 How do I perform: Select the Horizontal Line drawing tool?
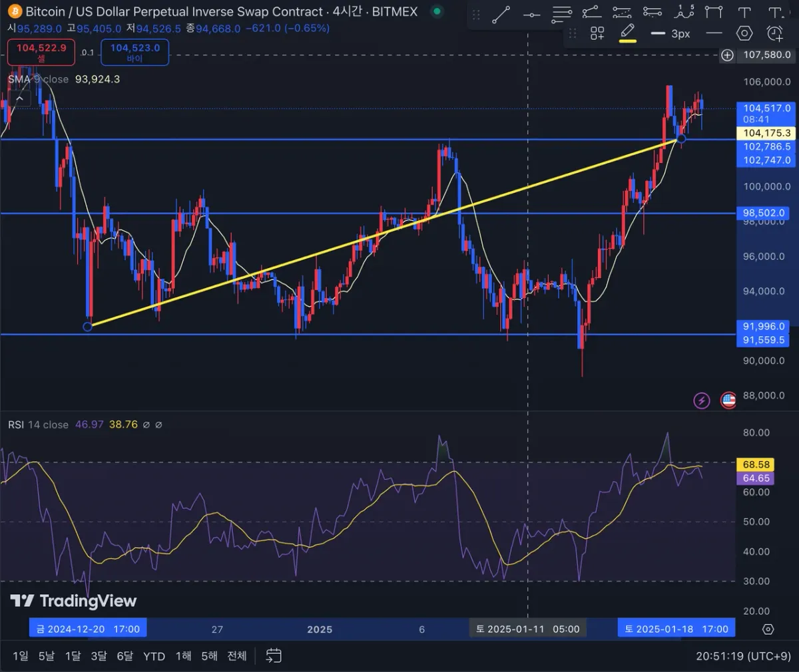531,13
